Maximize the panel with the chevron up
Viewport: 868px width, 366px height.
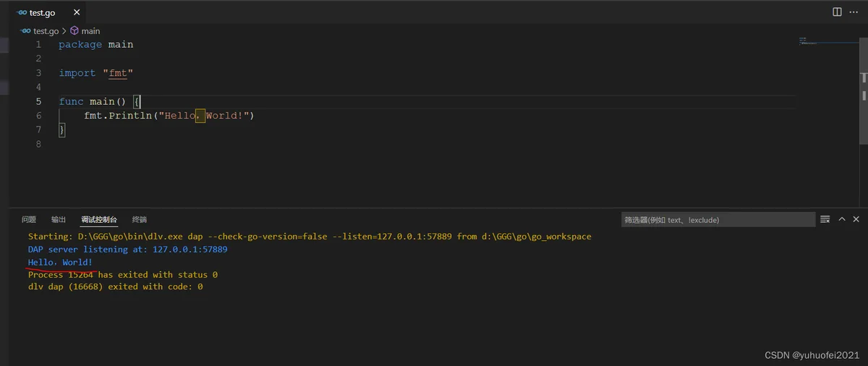841,219
